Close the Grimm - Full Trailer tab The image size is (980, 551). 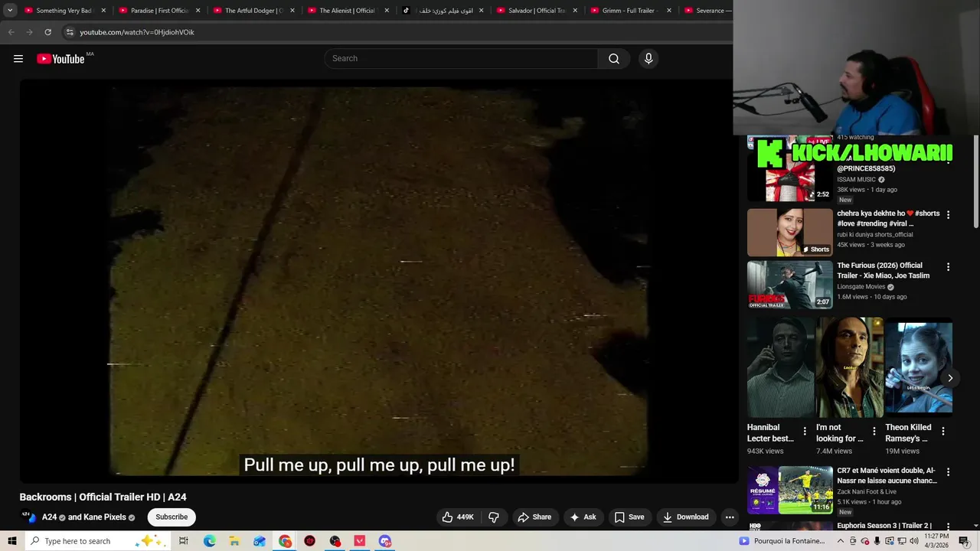click(669, 11)
